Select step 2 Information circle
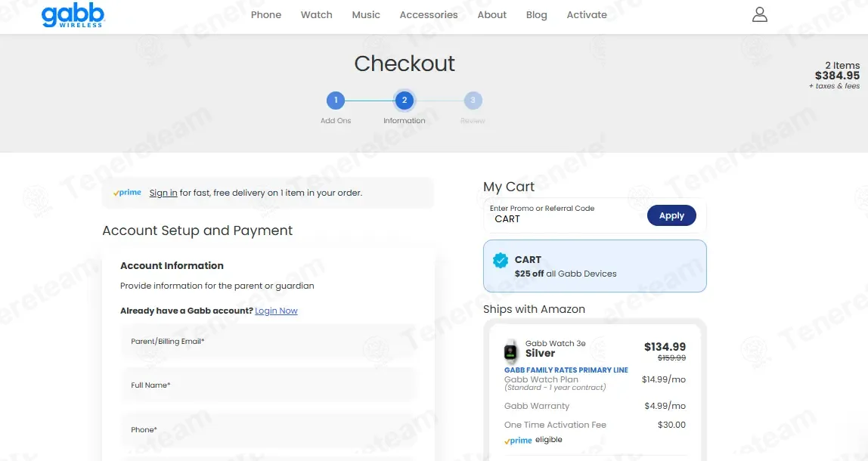The width and height of the screenshot is (868, 461). pos(404,101)
